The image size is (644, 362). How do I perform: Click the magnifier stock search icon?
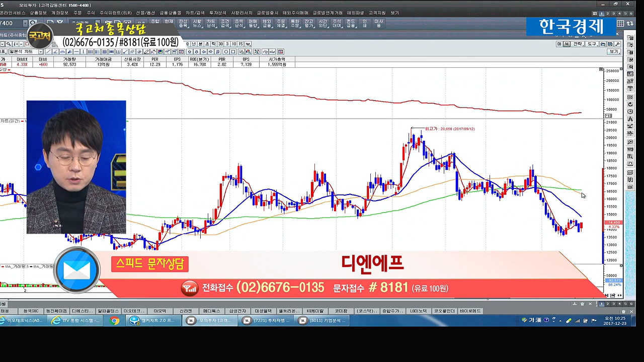33,23
